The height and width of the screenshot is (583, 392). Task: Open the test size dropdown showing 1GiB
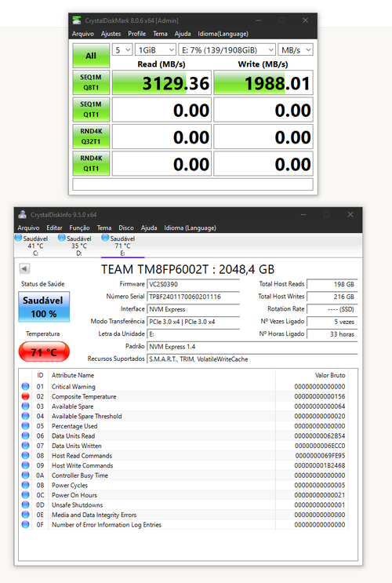click(155, 49)
